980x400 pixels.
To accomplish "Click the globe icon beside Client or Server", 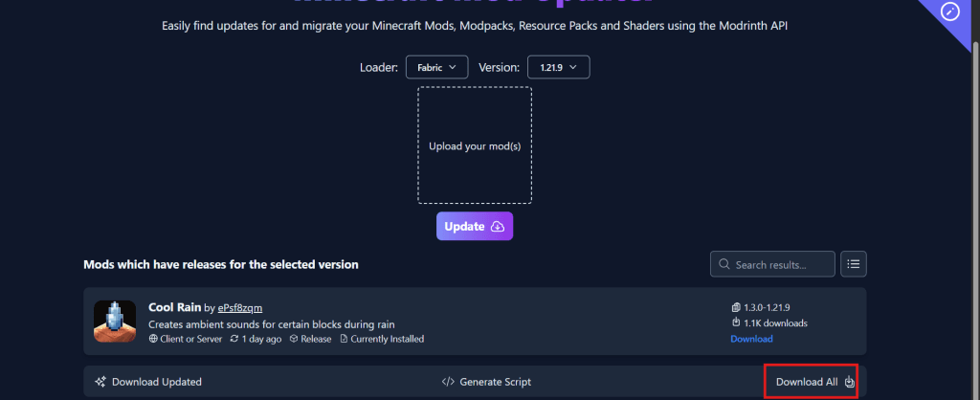I will pos(153,339).
